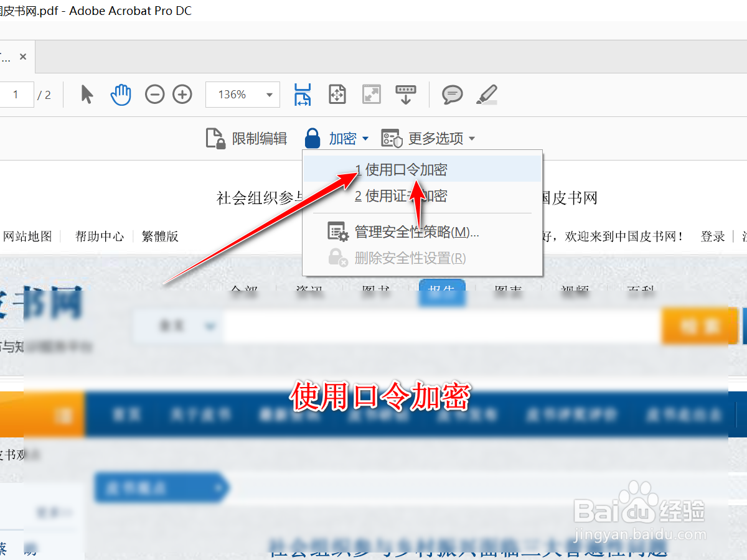Zoom out with the minus magnifier icon
The image size is (747, 560).
click(x=154, y=94)
